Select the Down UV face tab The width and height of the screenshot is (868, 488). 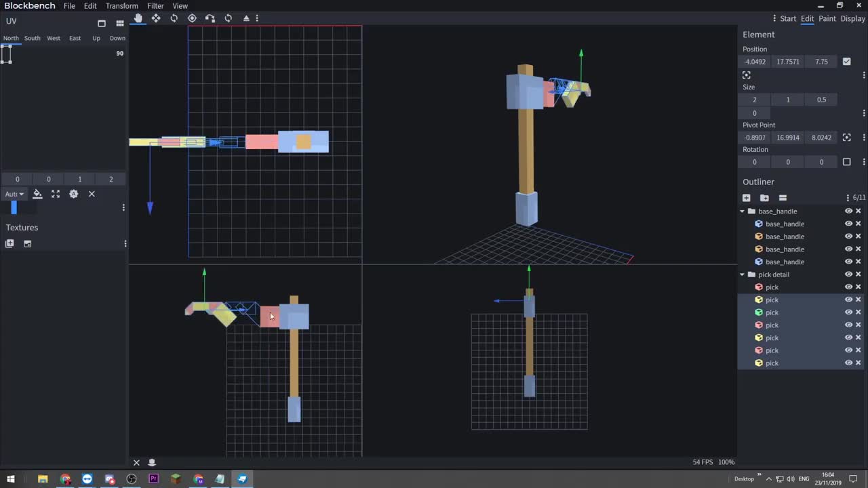click(x=117, y=38)
